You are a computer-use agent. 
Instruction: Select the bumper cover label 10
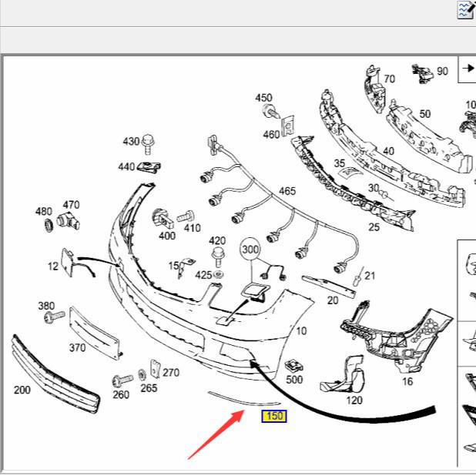tap(301, 331)
